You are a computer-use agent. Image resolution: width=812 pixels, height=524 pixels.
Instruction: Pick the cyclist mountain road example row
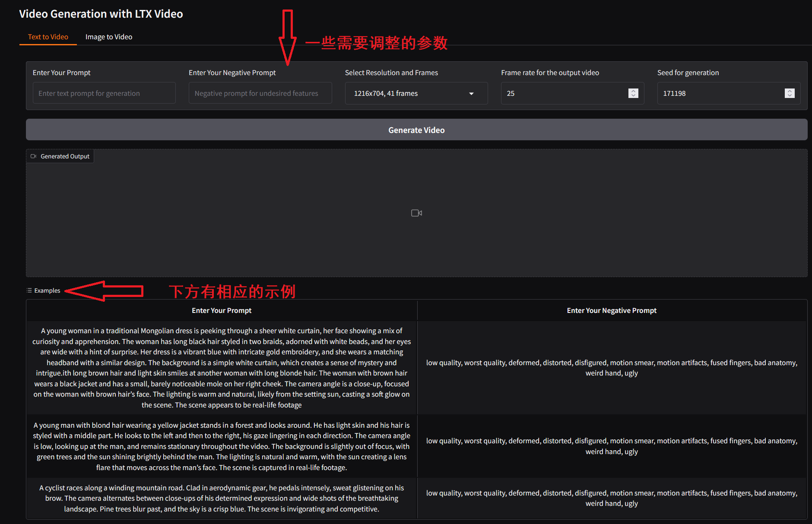point(222,498)
